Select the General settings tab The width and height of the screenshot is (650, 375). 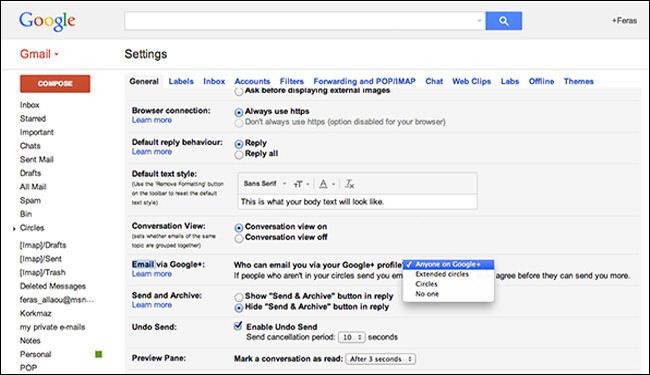(144, 81)
